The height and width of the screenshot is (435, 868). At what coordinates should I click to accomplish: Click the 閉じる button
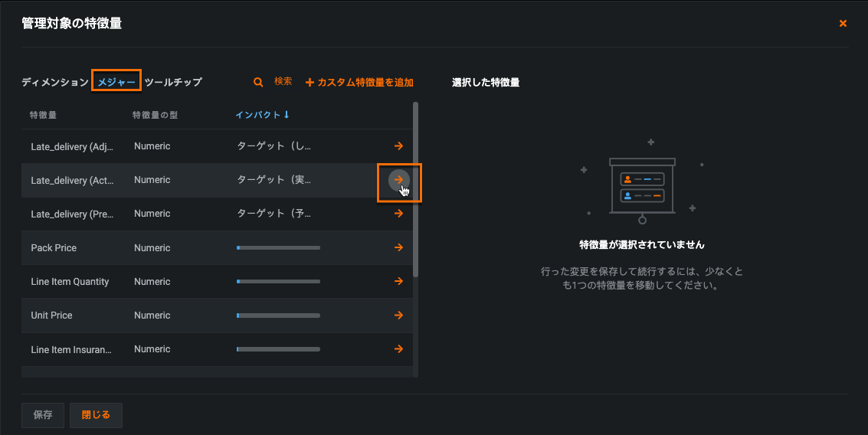pyautogui.click(x=96, y=415)
